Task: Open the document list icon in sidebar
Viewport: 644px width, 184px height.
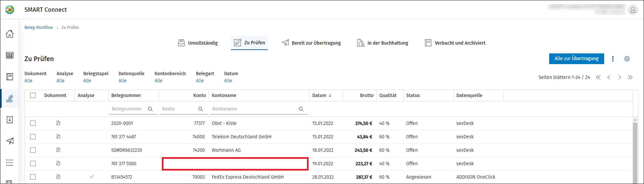Action: click(10, 77)
